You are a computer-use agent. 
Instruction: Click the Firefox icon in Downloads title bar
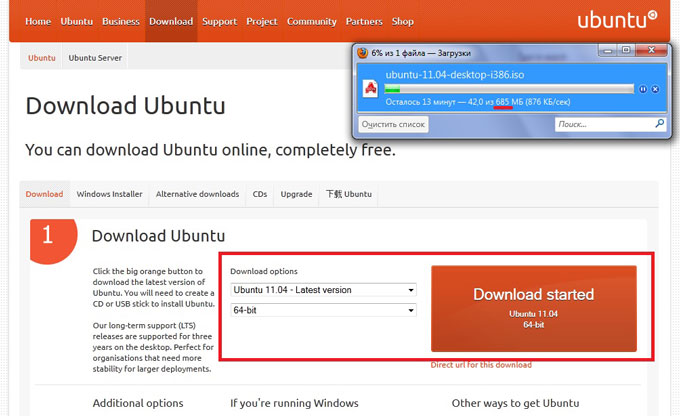coord(363,53)
